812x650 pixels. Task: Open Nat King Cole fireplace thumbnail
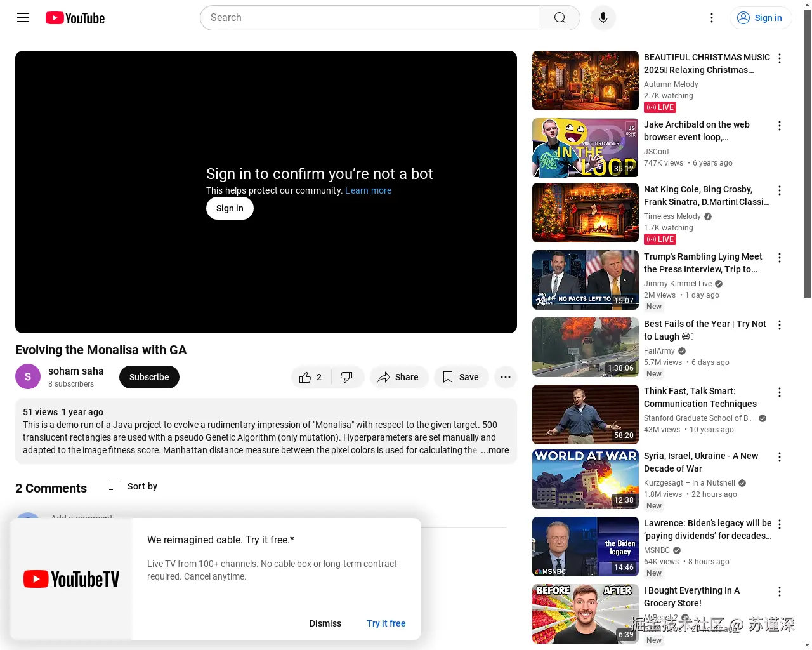[586, 213]
